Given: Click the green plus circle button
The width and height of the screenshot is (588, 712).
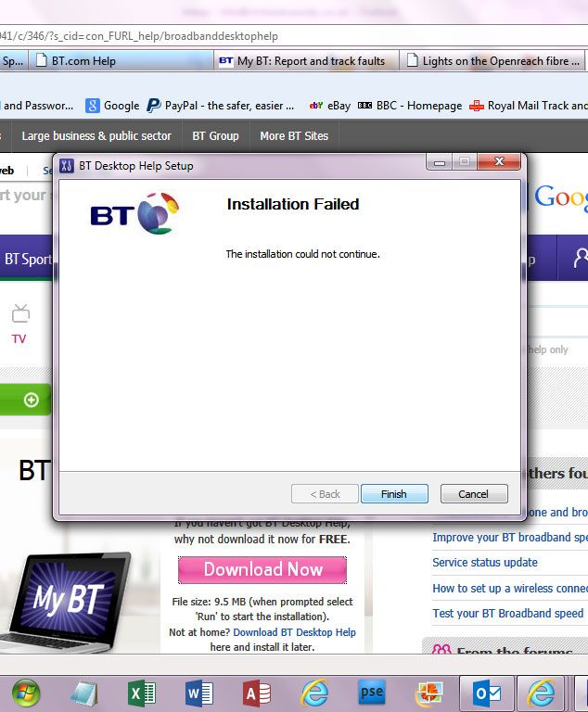Looking at the screenshot, I should [32, 400].
